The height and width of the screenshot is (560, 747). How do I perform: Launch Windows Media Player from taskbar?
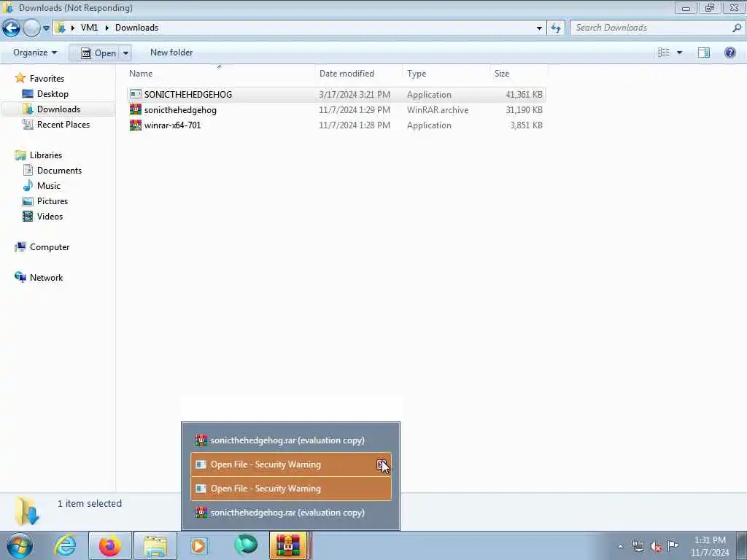pyautogui.click(x=199, y=545)
